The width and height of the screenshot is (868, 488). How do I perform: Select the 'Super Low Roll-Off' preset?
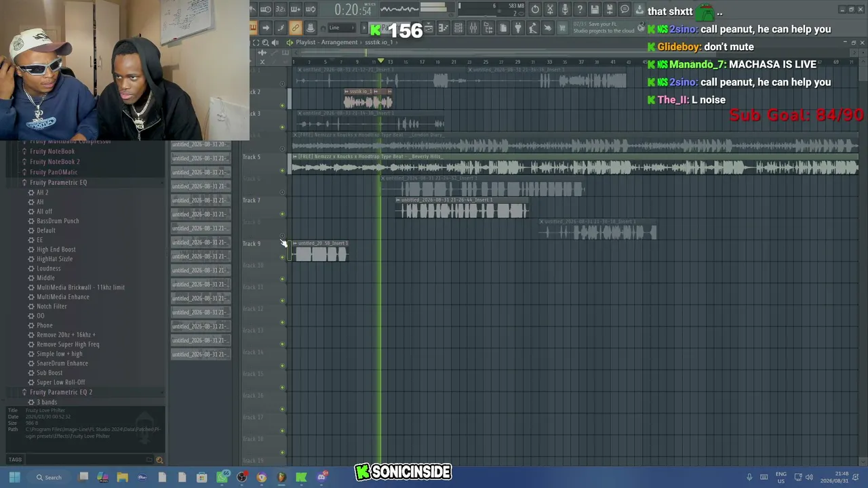[x=61, y=382]
